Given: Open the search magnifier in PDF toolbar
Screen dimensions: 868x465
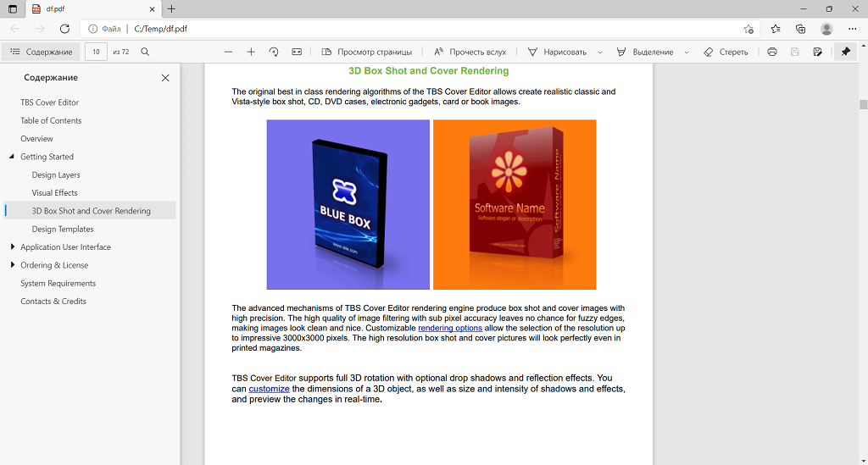Looking at the screenshot, I should tap(145, 52).
